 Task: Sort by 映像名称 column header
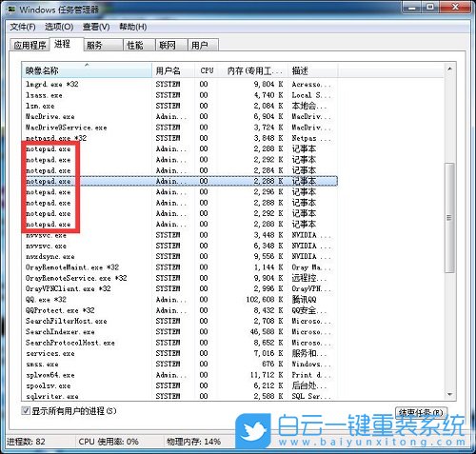tap(87, 70)
